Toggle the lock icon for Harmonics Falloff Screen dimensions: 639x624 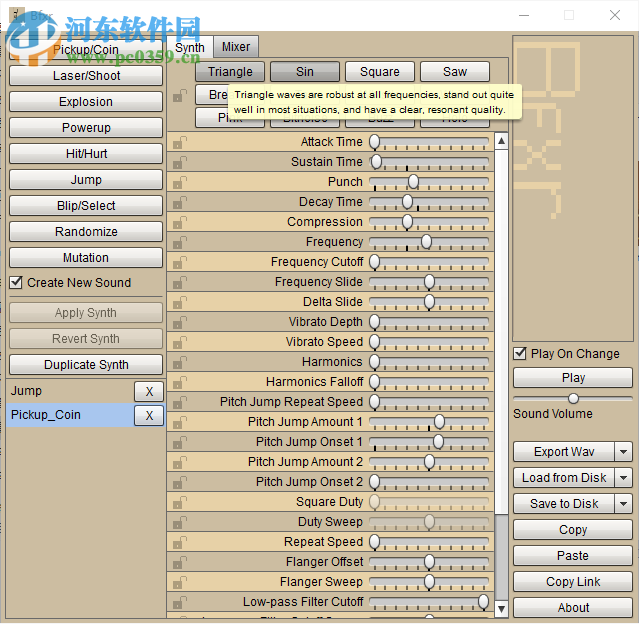tap(179, 382)
